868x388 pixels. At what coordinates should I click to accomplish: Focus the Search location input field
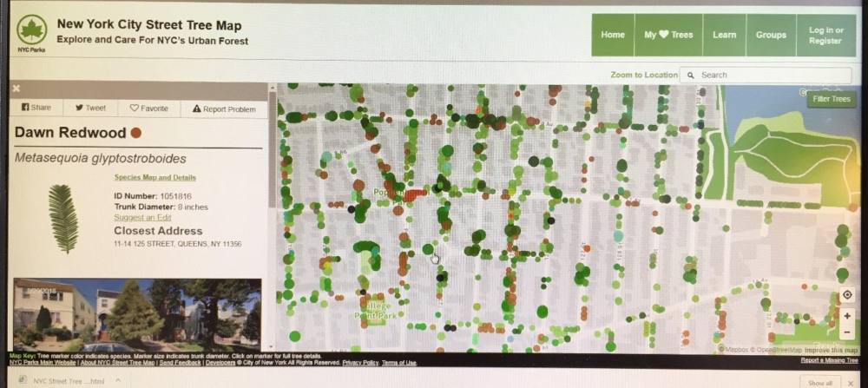tap(766, 75)
